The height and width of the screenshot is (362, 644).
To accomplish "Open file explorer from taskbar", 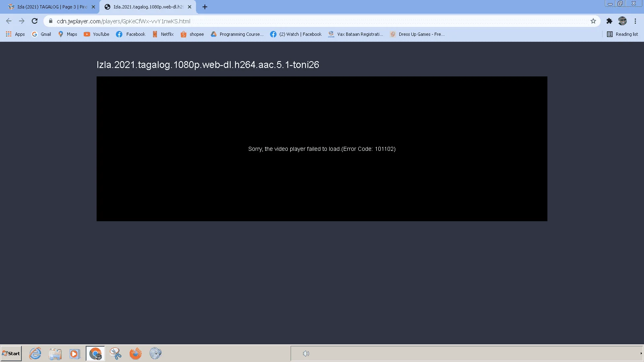I will [55, 354].
